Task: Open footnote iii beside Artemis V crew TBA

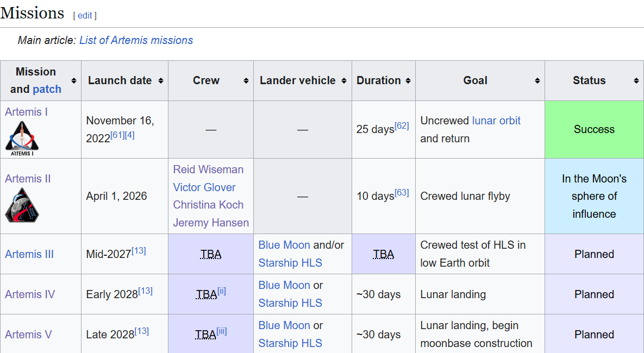Action: (x=221, y=331)
